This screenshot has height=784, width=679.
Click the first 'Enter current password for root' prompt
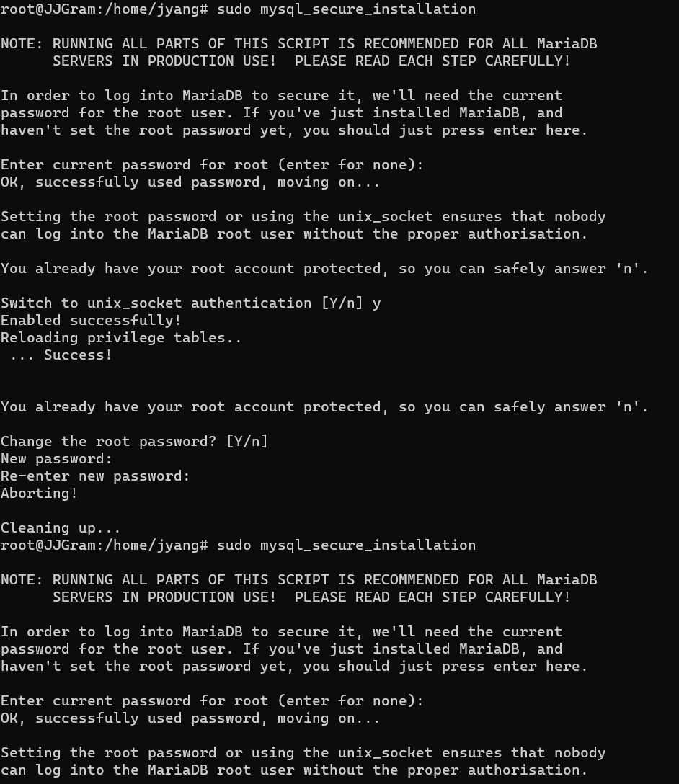(212, 165)
